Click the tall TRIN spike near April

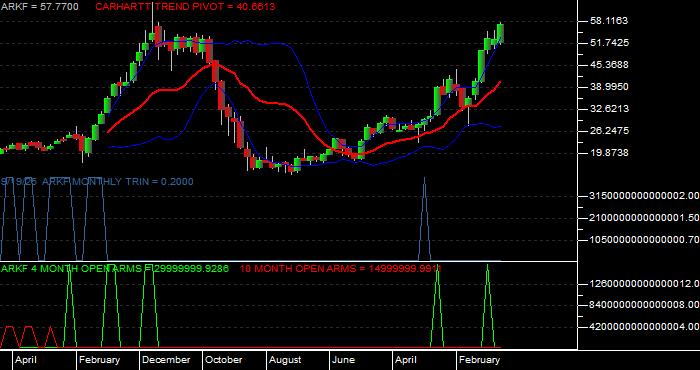(x=424, y=218)
